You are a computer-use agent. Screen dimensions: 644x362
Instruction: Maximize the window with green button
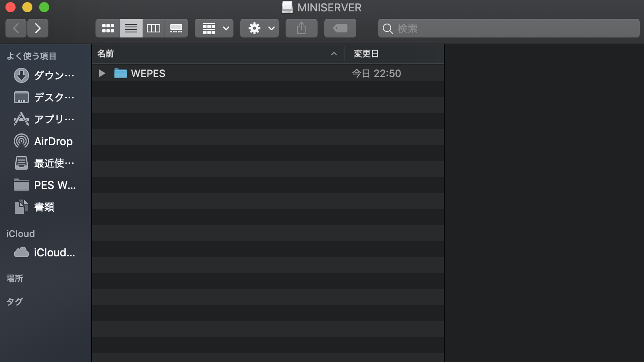(x=44, y=7)
